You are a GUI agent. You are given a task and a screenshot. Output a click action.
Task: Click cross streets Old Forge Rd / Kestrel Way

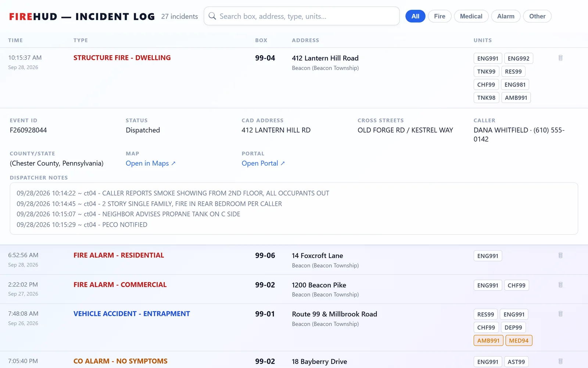tap(405, 130)
